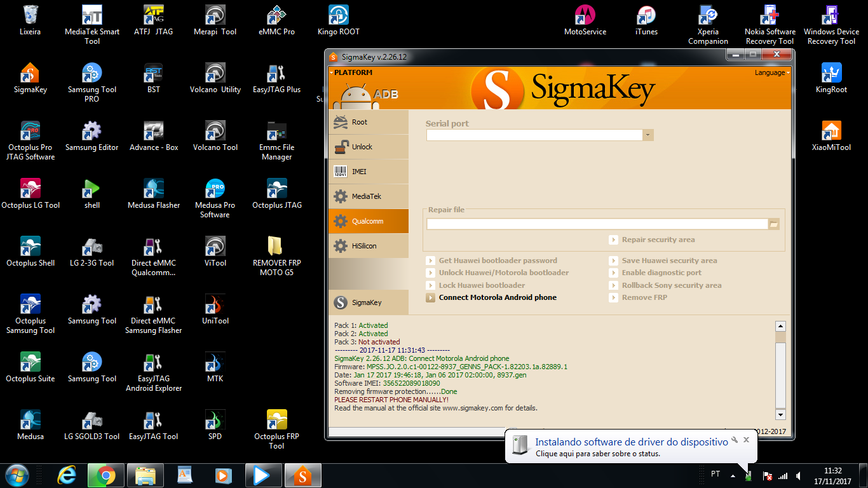
Task: Launch Chrome from the taskbar
Action: point(106,475)
